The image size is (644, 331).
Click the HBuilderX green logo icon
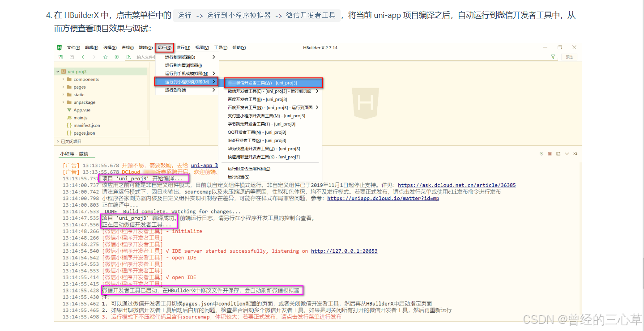tap(59, 47)
